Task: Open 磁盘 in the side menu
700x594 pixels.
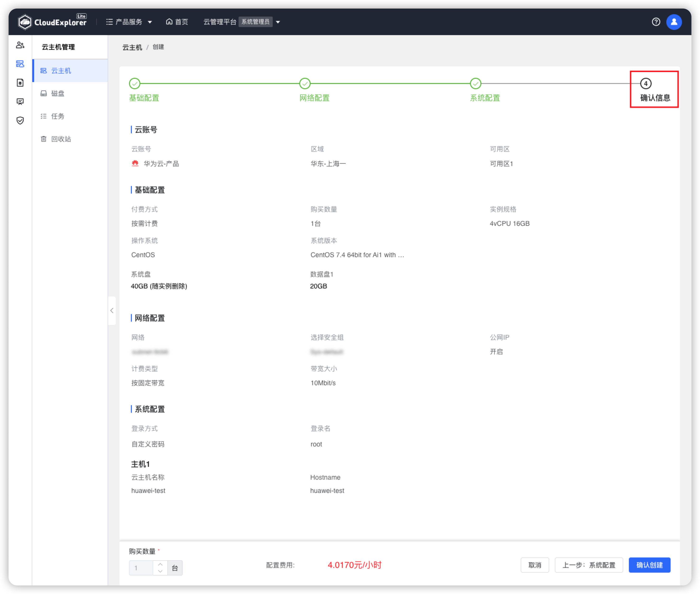Action: point(70,93)
